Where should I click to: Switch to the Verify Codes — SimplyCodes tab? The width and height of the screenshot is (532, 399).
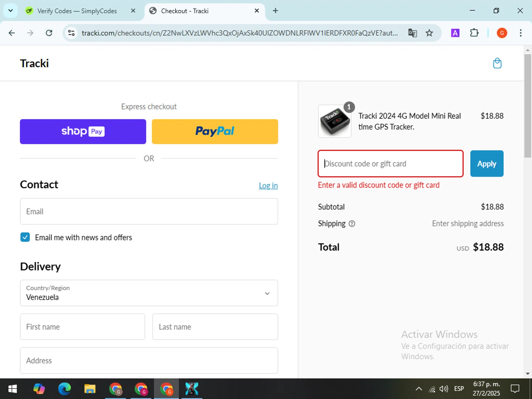[77, 11]
